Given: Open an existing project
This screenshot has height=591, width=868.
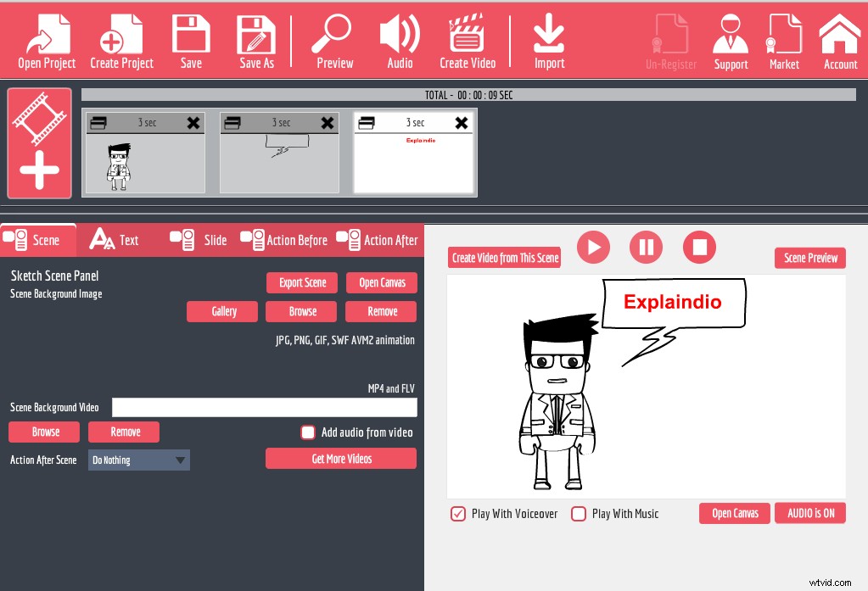Looking at the screenshot, I should pyautogui.click(x=45, y=40).
